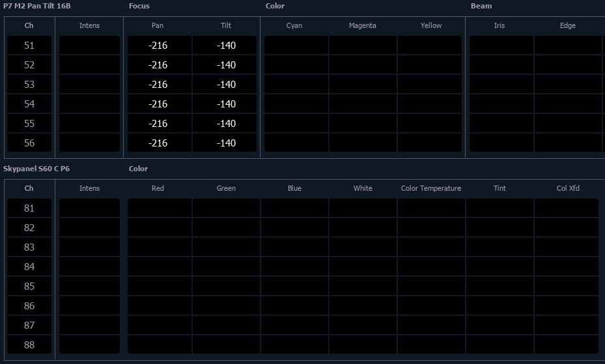Image resolution: width=605 pixels, height=364 pixels.
Task: Click the Skypanel S60 C P6 title
Action: tap(36, 169)
